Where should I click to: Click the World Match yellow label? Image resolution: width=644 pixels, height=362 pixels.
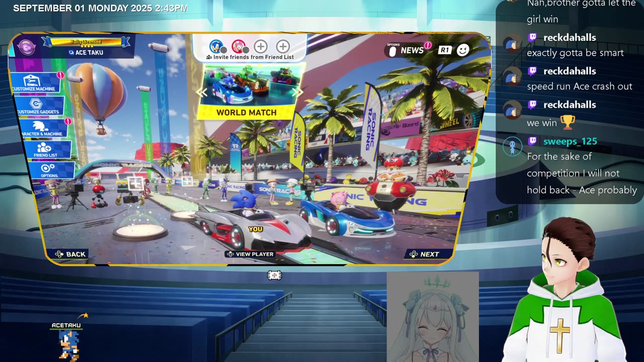pos(247,113)
